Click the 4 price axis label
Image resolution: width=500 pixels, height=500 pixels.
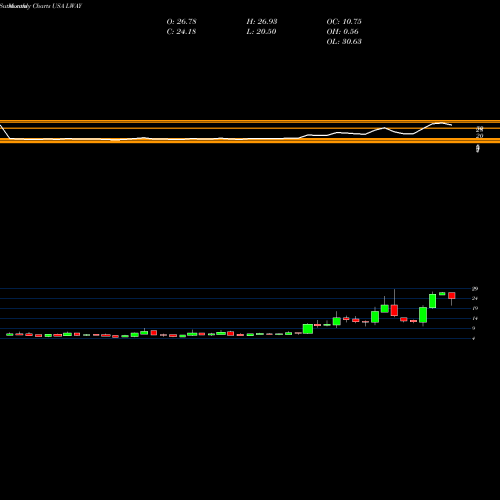[474, 338]
